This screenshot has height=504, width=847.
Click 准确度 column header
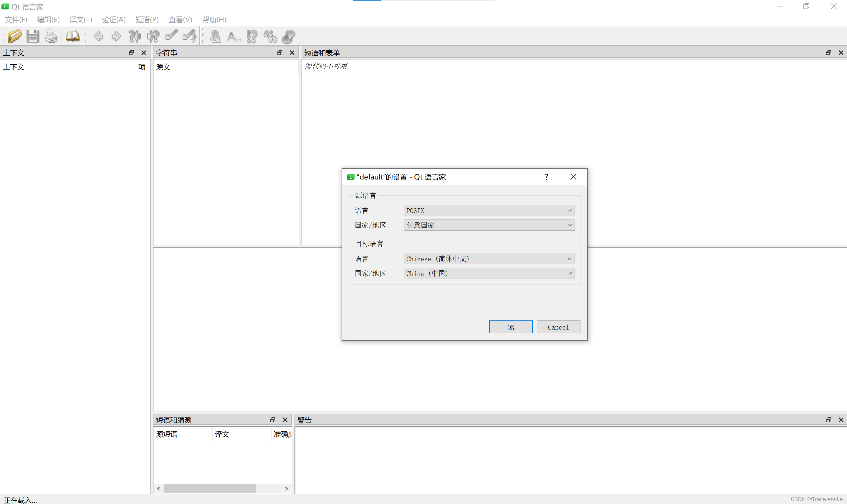[x=282, y=434]
